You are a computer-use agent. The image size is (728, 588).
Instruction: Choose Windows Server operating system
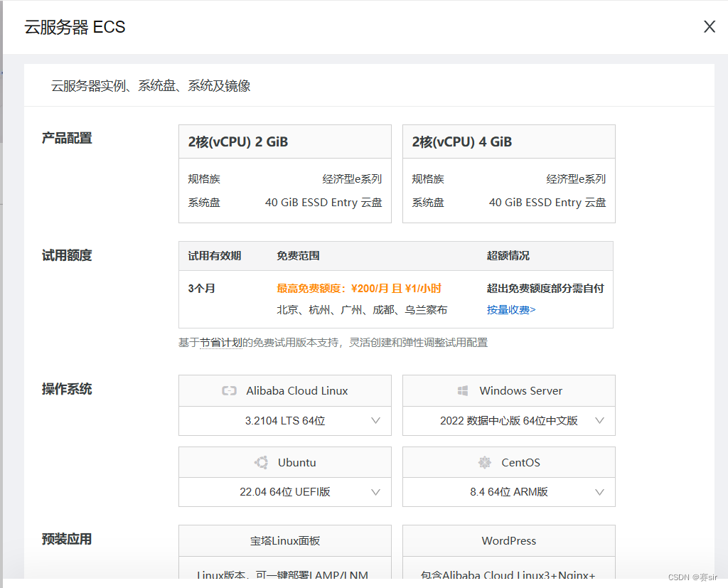pos(508,390)
